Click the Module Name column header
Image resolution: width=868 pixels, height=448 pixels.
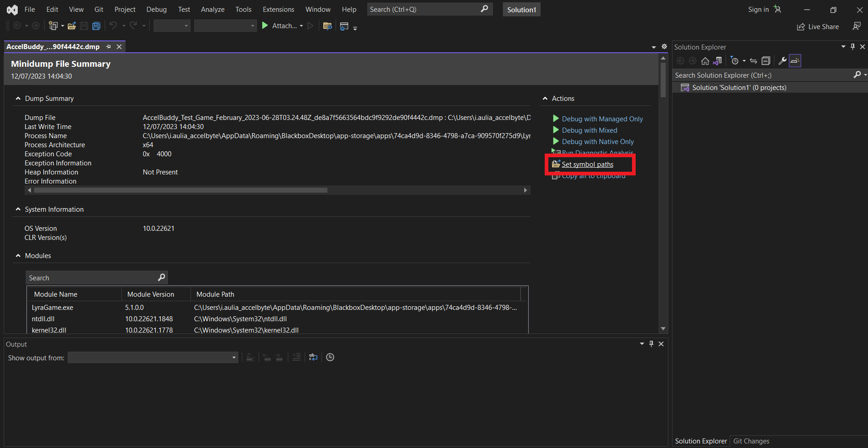coord(75,294)
